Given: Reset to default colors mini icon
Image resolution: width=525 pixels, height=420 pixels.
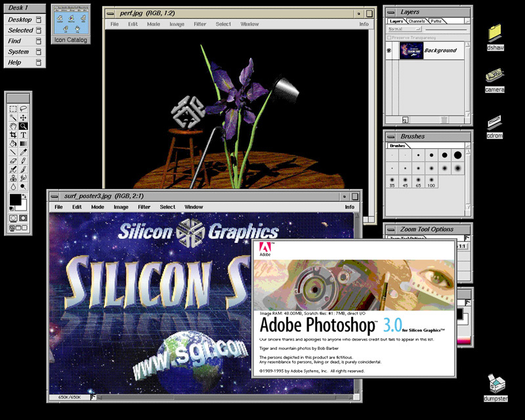Looking at the screenshot, I should click(11, 209).
